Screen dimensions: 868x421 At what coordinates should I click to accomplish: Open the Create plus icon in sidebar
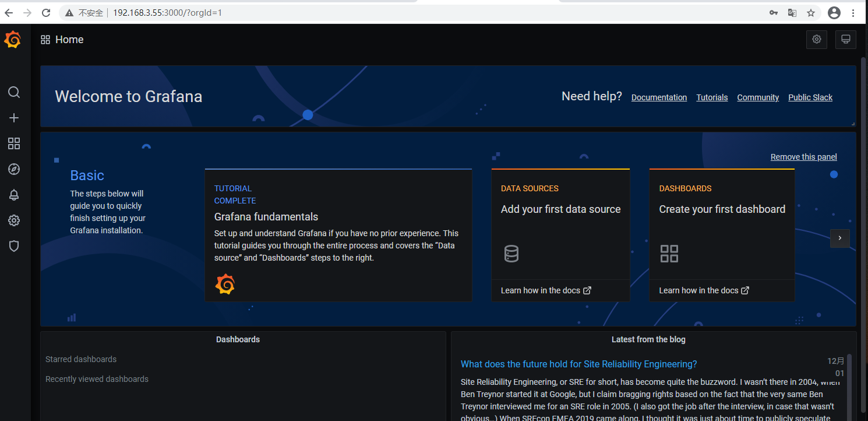pos(14,118)
